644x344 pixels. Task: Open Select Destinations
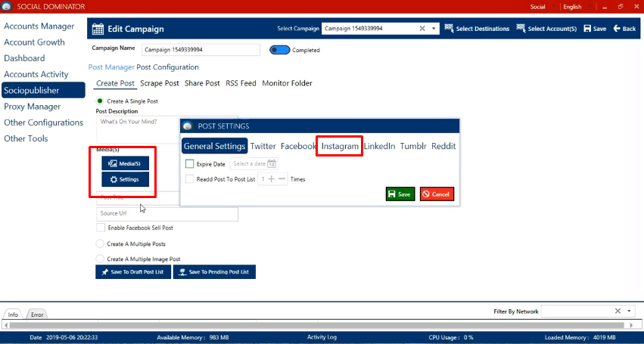click(477, 29)
